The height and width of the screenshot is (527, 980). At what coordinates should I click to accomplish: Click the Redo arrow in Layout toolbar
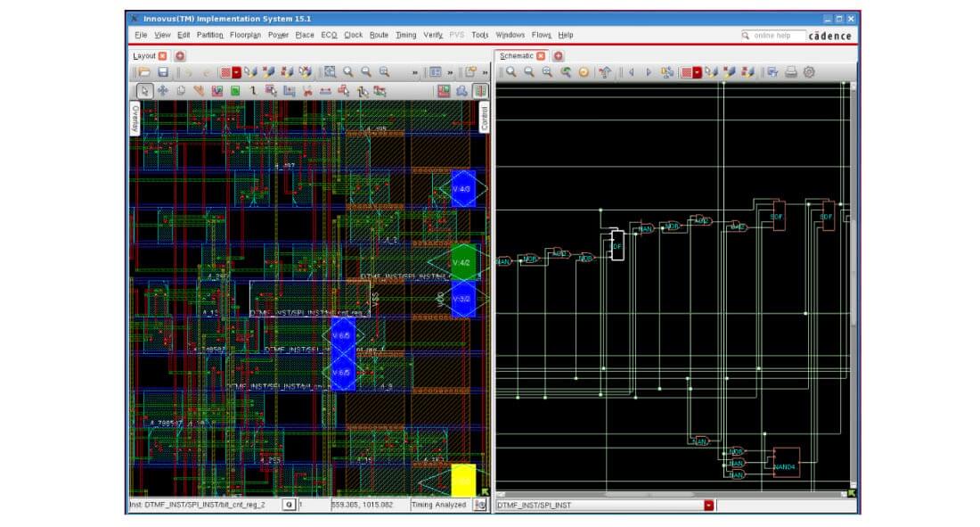(x=207, y=72)
